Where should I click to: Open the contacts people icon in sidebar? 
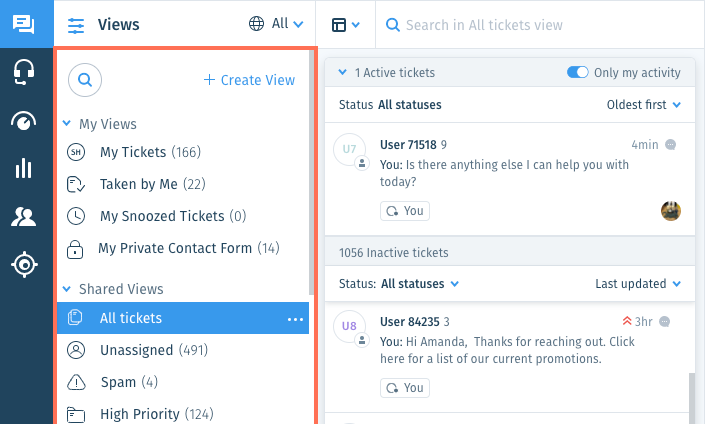(24, 217)
